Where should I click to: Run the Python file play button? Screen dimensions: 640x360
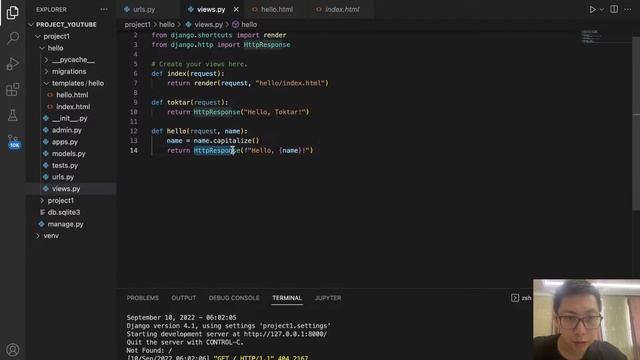(x=592, y=9)
